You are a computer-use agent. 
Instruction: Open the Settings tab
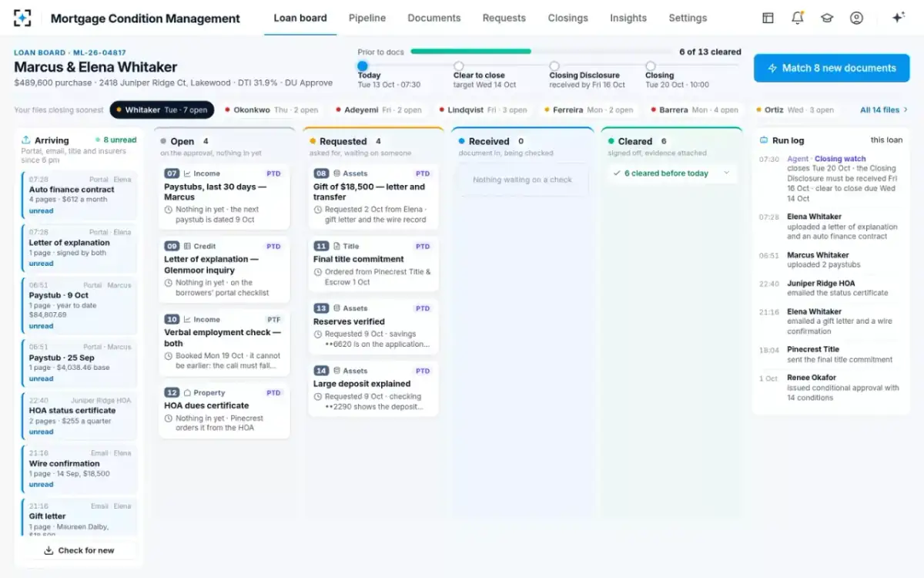(x=688, y=18)
